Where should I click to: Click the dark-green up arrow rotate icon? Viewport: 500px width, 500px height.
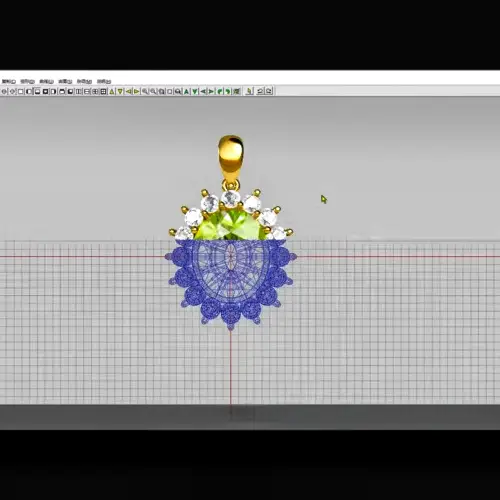pyautogui.click(x=186, y=91)
